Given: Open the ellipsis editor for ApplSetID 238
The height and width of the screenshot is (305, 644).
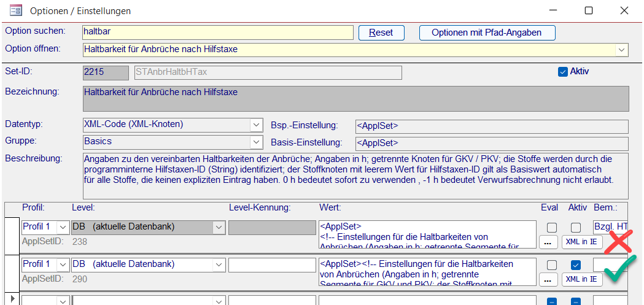Looking at the screenshot, I should 548,242.
